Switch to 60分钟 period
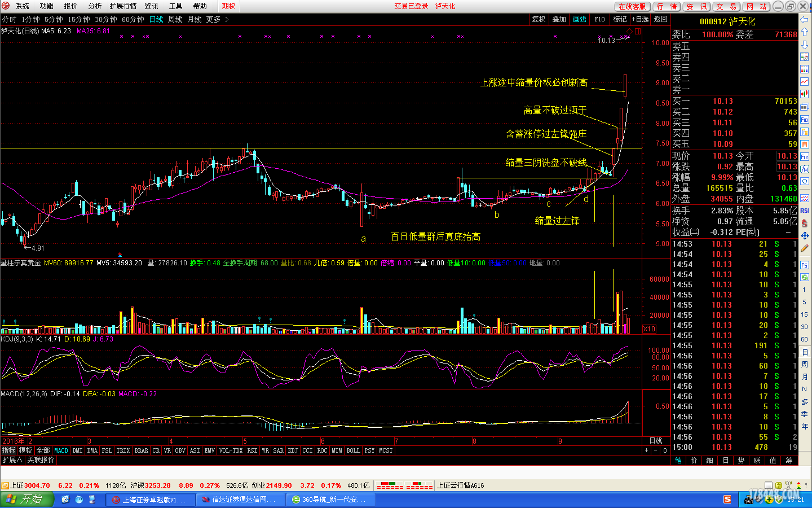Screen dimensions: 812x508 (133, 19)
